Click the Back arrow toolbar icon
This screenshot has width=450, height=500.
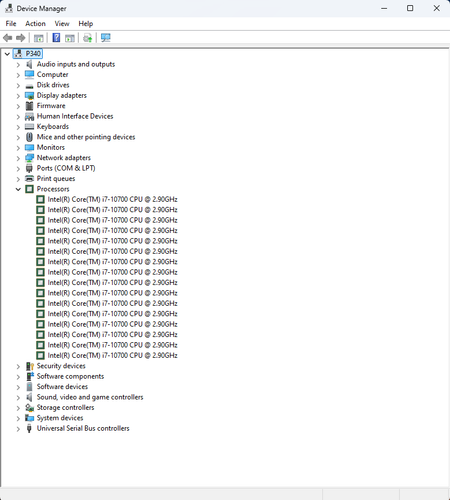[x=8, y=38]
